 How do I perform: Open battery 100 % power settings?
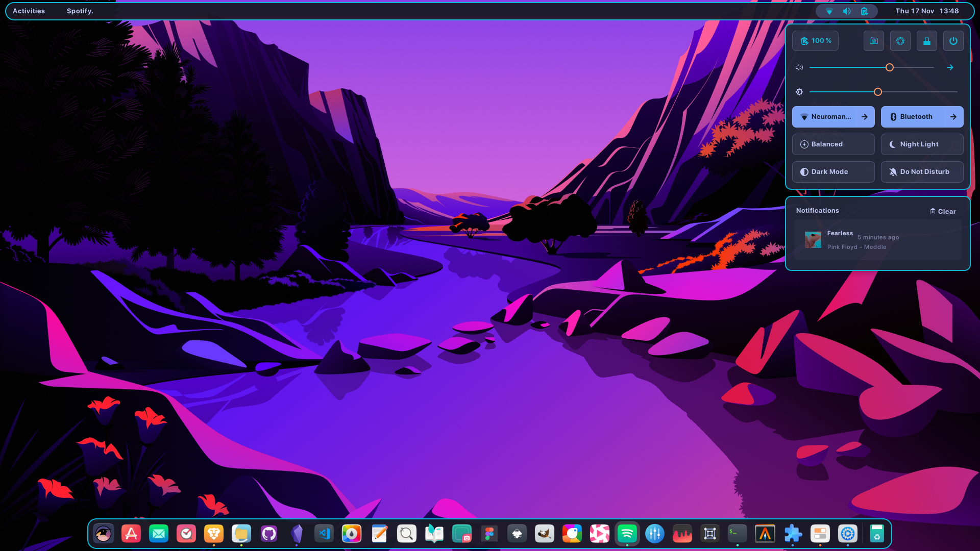coord(816,41)
